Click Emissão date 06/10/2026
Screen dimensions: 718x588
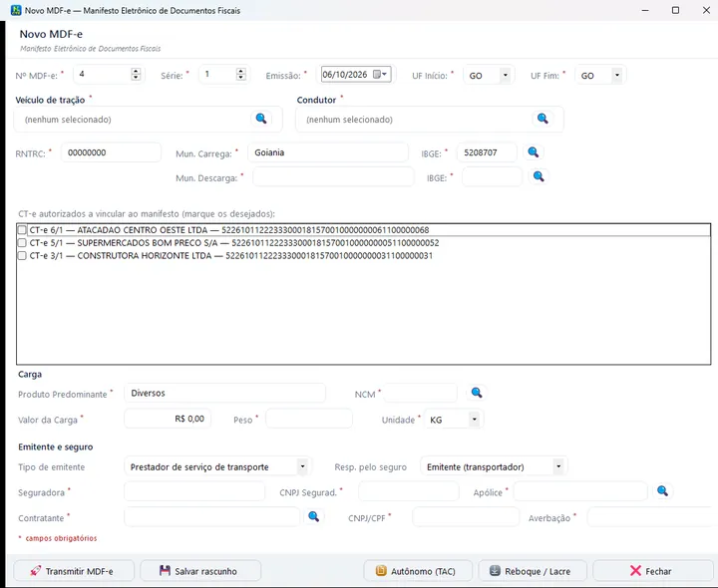click(345, 75)
